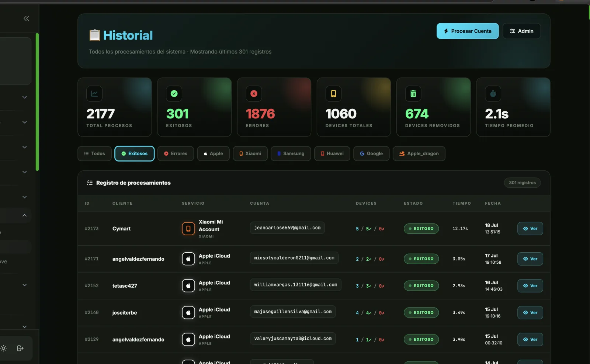Click the client name tetasc427
Image resolution: width=590 pixels, height=364 pixels.
(125, 286)
